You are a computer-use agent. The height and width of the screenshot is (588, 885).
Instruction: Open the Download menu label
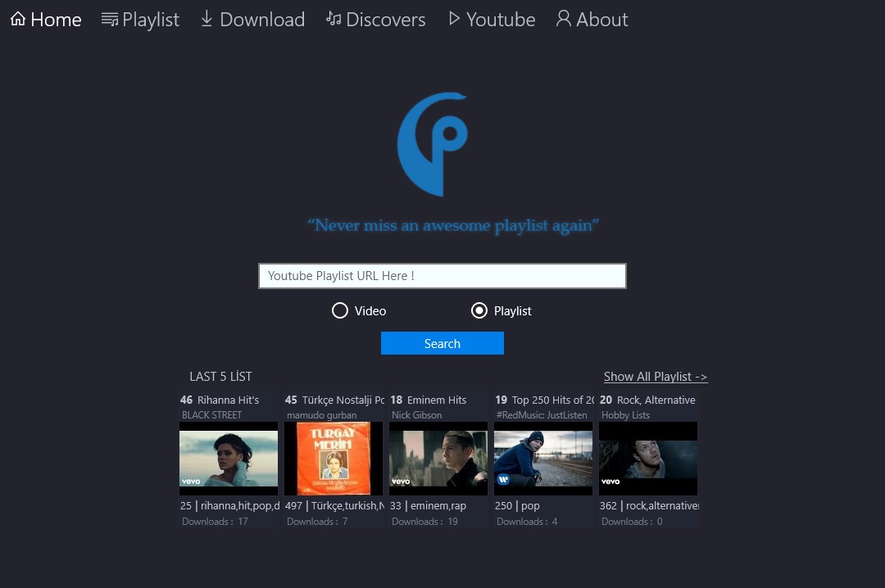(262, 20)
